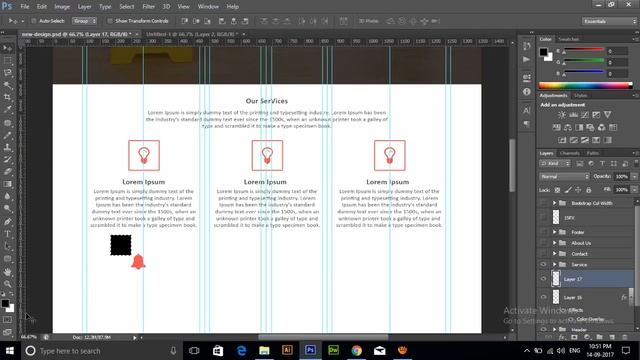Open the Auto-Select Group dropdown
The image size is (640, 360).
84,21
